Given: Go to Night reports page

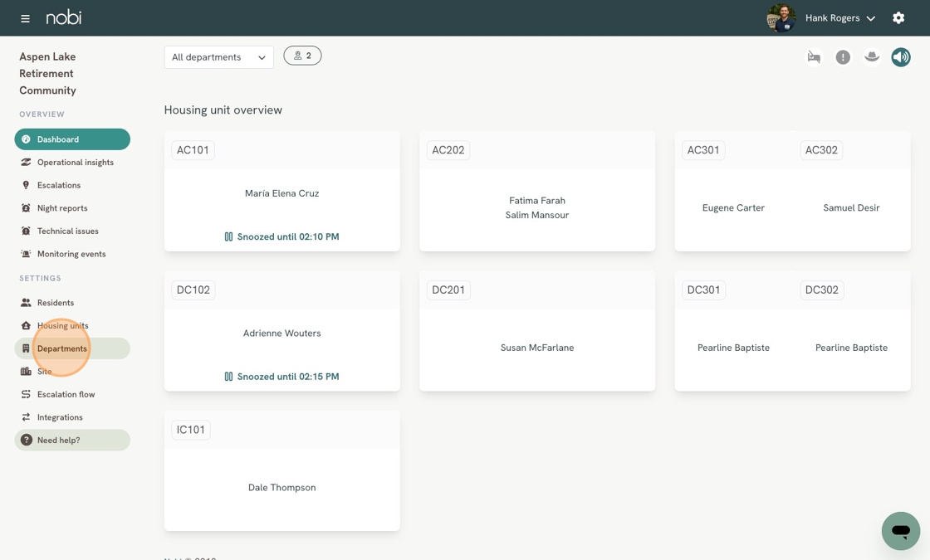Looking at the screenshot, I should click(62, 208).
